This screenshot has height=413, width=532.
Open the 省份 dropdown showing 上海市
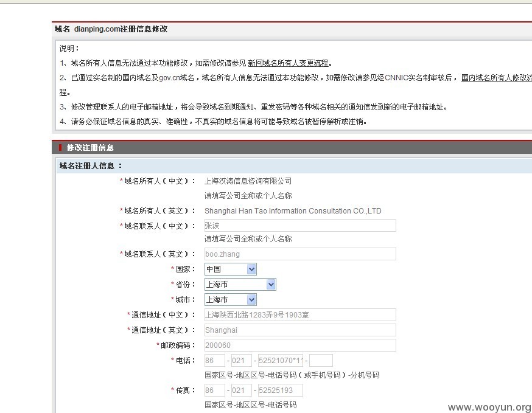coord(240,285)
